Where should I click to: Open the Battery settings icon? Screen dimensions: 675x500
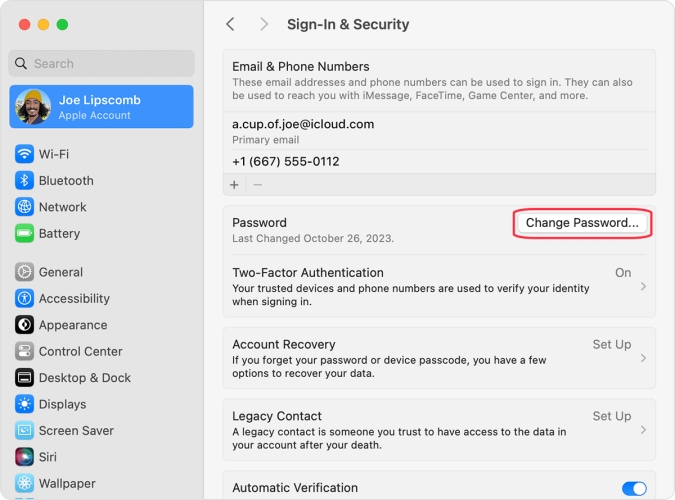24,233
